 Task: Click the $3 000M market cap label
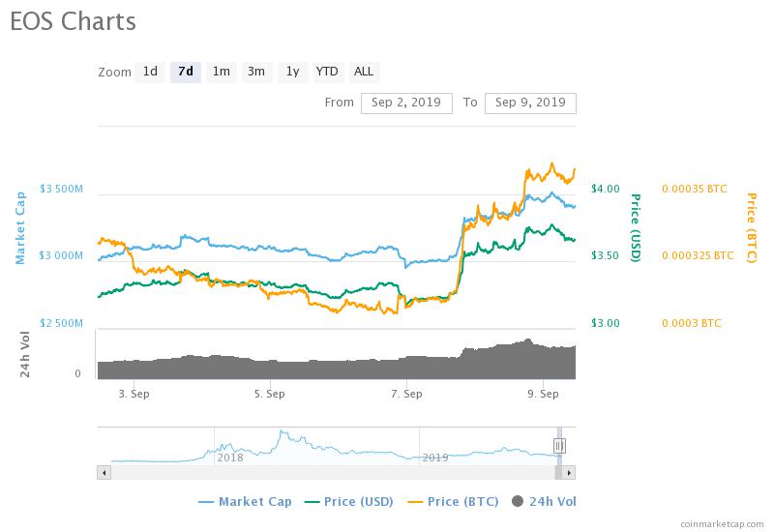(61, 255)
